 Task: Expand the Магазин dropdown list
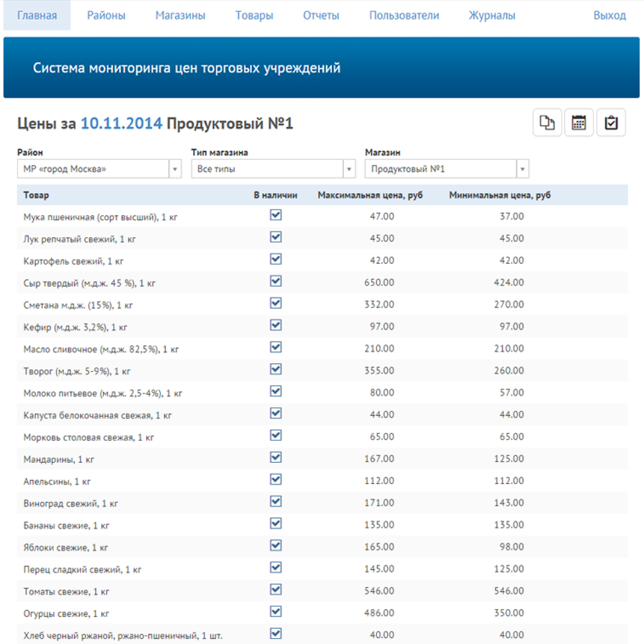tap(522, 169)
